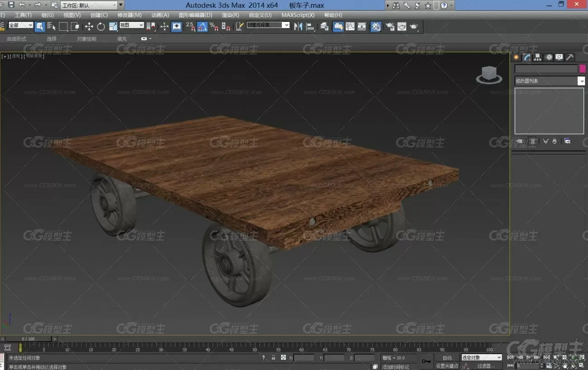Switch to the Hierarchy panel tab
This screenshot has height=370, width=588.
point(538,57)
